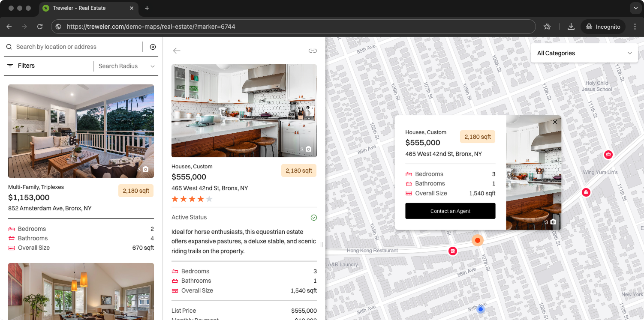Click the Multi-Family, Triplexes category text
Viewport: 644px width, 320px height.
point(36,187)
